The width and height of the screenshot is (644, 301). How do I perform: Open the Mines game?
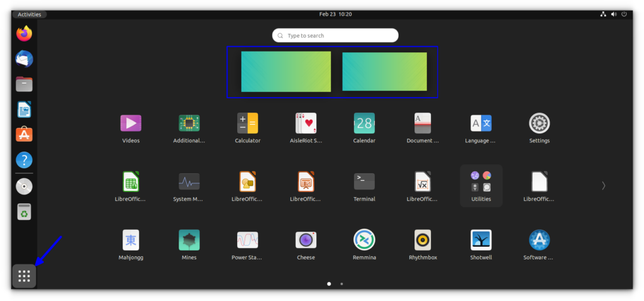(189, 240)
